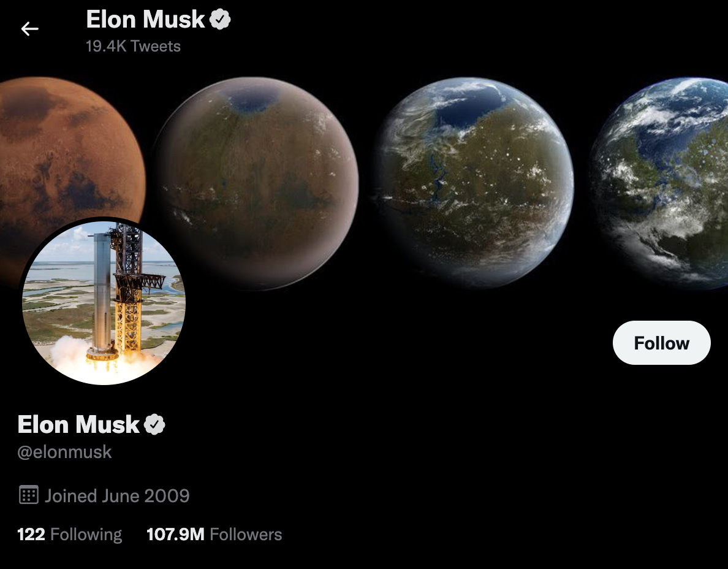Click the 122 following number
This screenshot has height=569, width=728.
[31, 534]
